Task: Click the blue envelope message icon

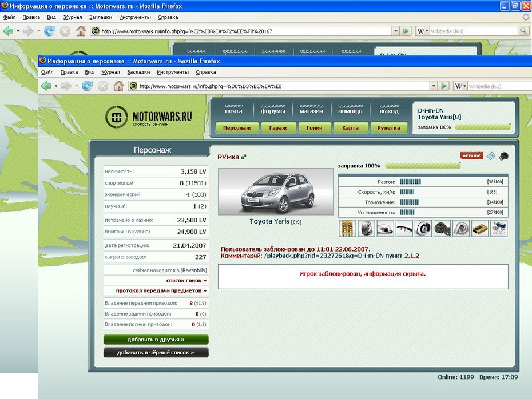Action: (491, 156)
